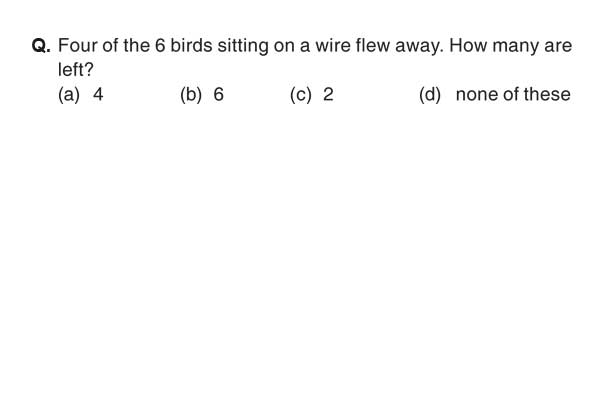Click the word "are" ending first line
Viewport: 600px width, 400px height.
click(558, 47)
